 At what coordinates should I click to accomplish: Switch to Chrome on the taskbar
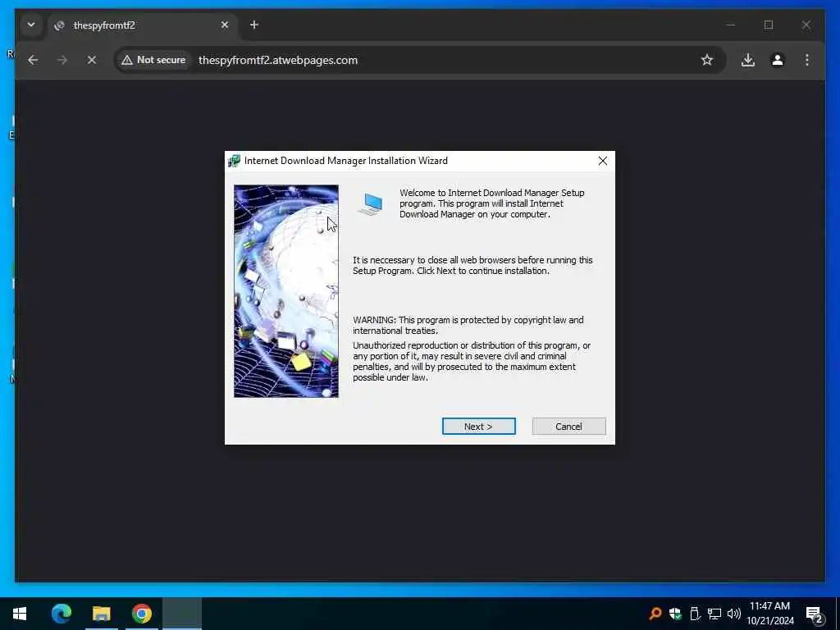(x=141, y=614)
